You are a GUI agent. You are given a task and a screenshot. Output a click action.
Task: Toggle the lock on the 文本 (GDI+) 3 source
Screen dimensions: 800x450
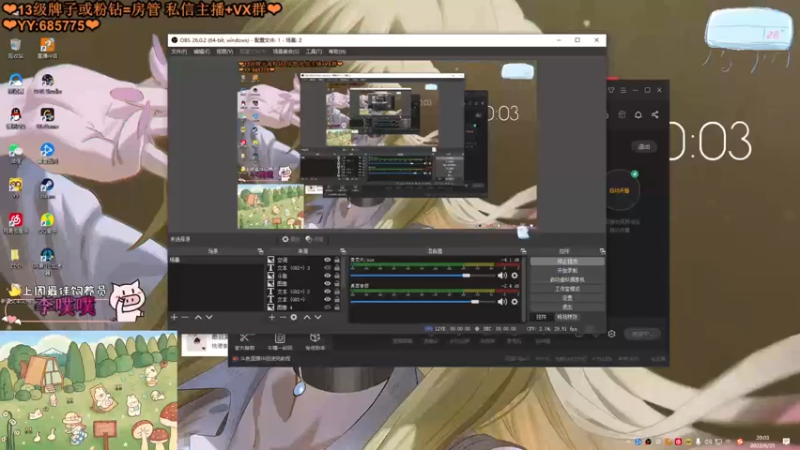point(337,267)
